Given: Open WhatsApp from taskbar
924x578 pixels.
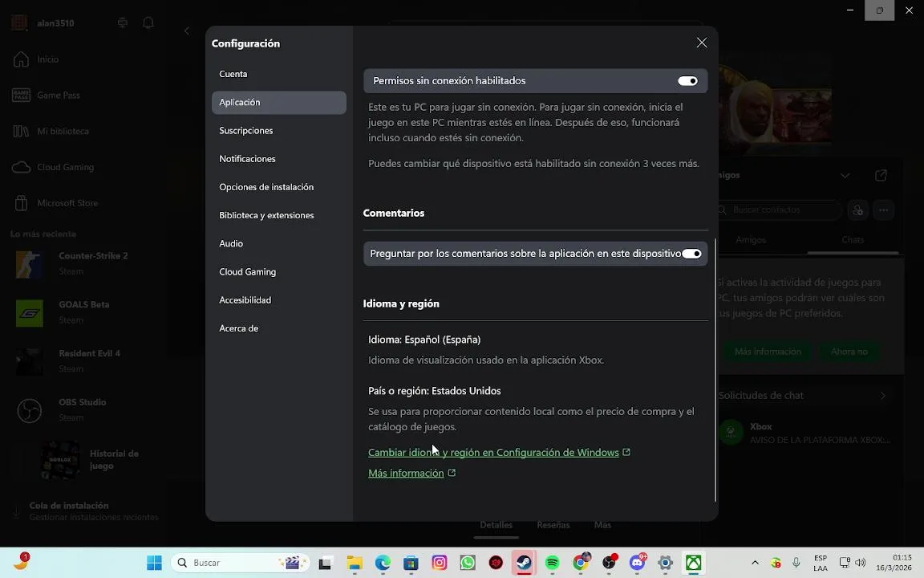Looking at the screenshot, I should tap(468, 563).
